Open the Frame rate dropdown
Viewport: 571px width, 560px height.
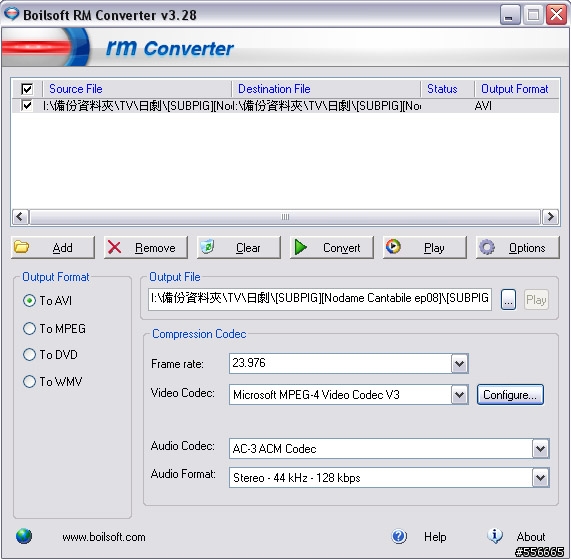pos(460,363)
